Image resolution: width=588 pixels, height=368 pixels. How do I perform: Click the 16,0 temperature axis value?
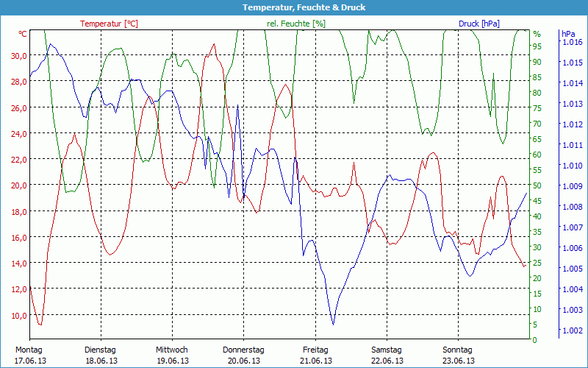click(x=19, y=237)
